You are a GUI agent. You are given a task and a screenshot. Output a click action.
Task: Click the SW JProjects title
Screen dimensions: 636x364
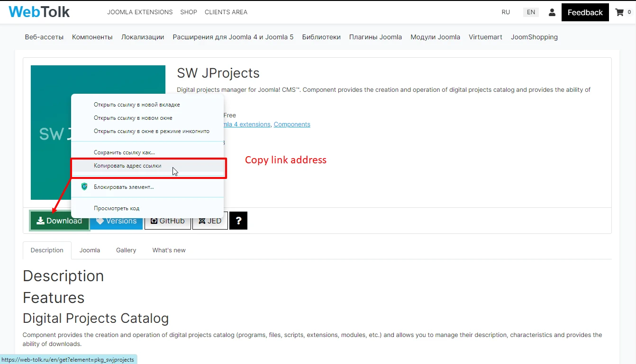click(218, 73)
